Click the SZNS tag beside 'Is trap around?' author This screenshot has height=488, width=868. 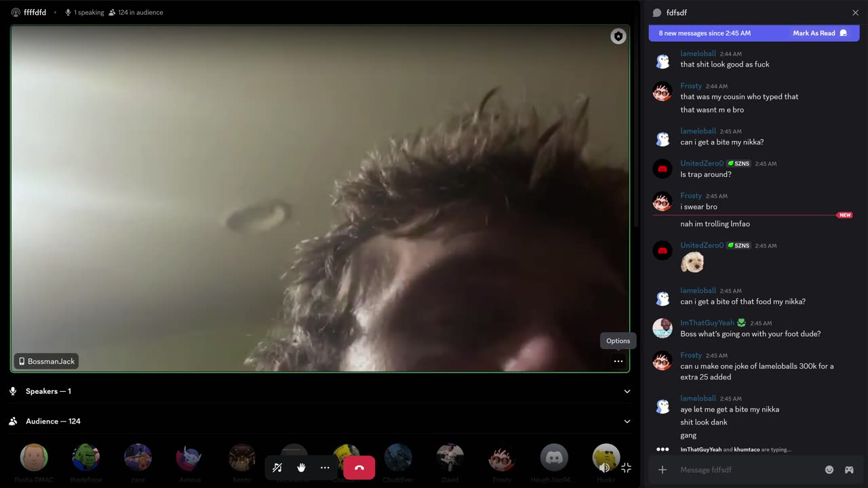[x=738, y=163]
